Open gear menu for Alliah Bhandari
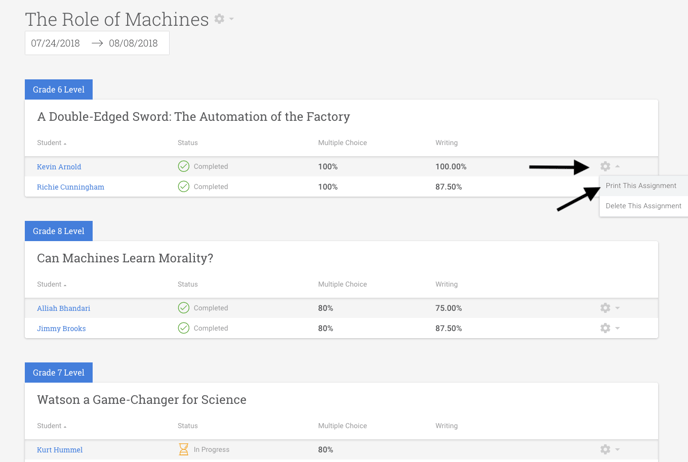This screenshot has width=688, height=462. tap(605, 308)
